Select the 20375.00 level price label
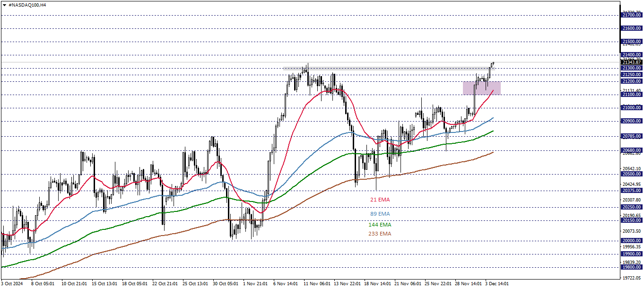This screenshot has width=644, height=289. click(x=632, y=191)
